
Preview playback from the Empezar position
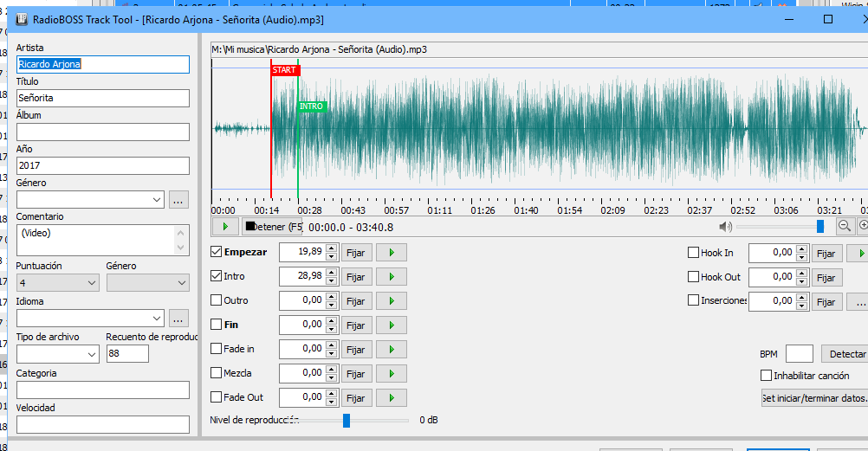coord(392,253)
